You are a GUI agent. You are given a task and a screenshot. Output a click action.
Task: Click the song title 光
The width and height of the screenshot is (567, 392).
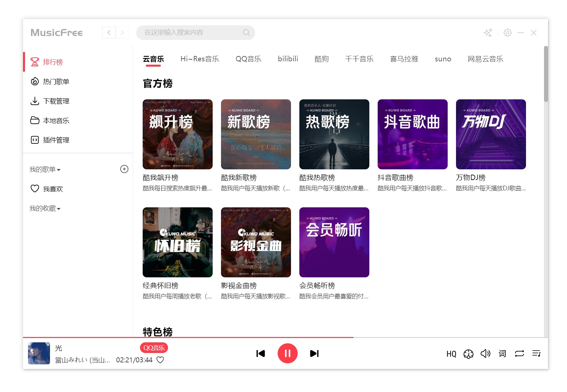[x=59, y=348]
